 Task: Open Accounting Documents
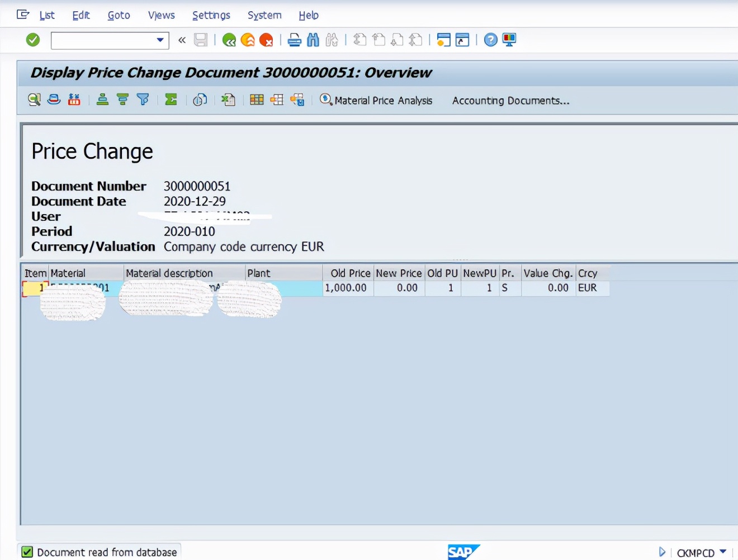click(x=510, y=101)
